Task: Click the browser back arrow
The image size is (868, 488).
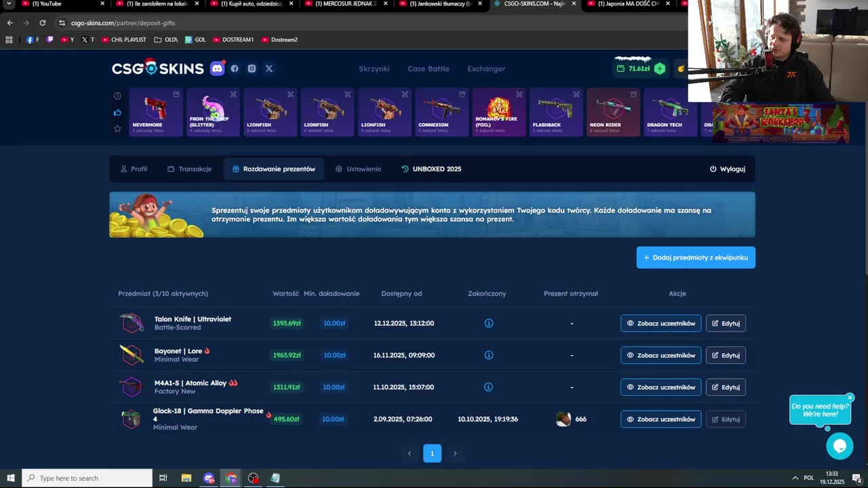Action: tap(9, 23)
